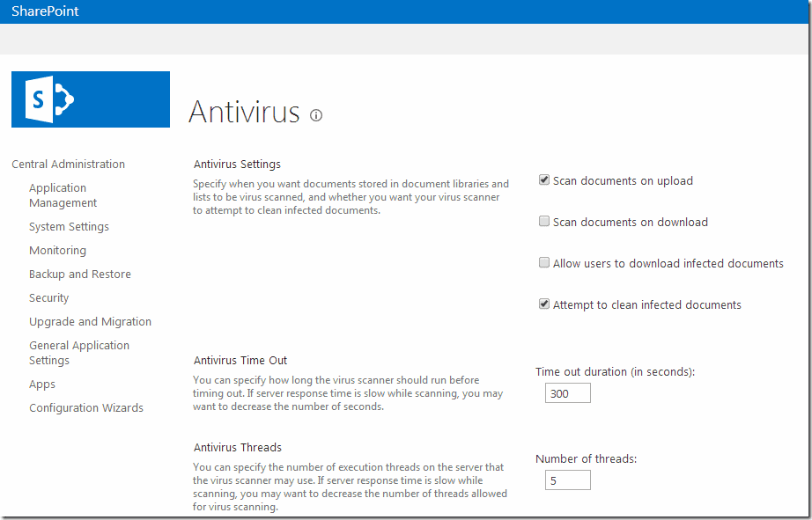Open Backup and Restore page

tap(79, 274)
